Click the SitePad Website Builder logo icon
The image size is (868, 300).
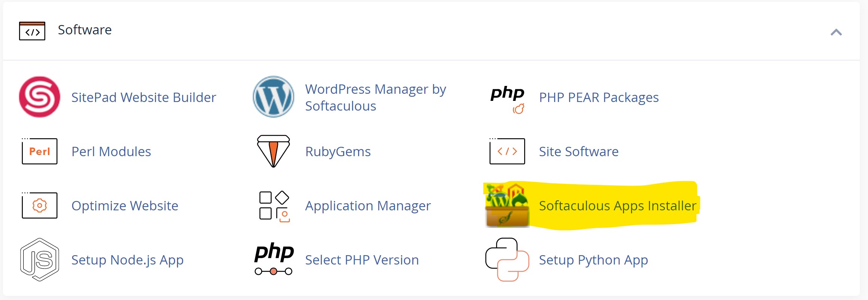click(39, 97)
